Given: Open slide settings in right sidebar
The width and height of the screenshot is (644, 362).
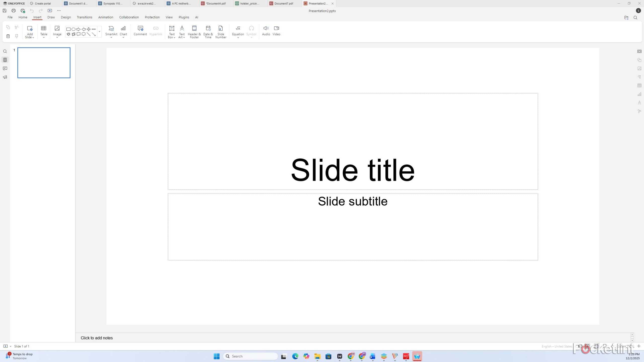Looking at the screenshot, I should point(639,51).
